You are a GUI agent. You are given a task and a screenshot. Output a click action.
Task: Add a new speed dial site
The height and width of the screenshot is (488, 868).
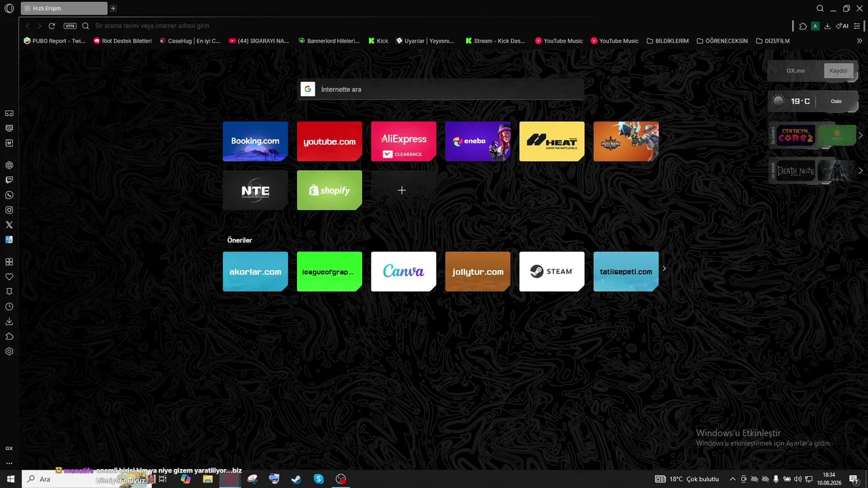[401, 190]
